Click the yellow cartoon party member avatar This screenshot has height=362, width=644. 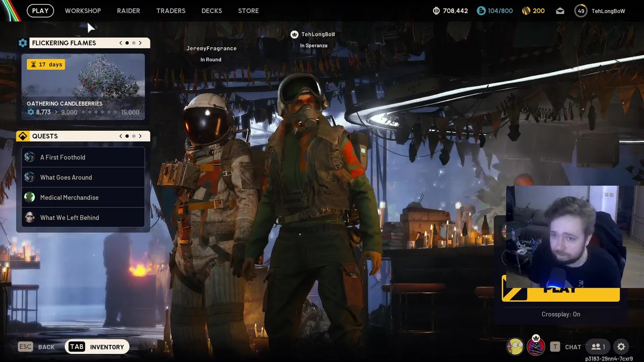515,346
